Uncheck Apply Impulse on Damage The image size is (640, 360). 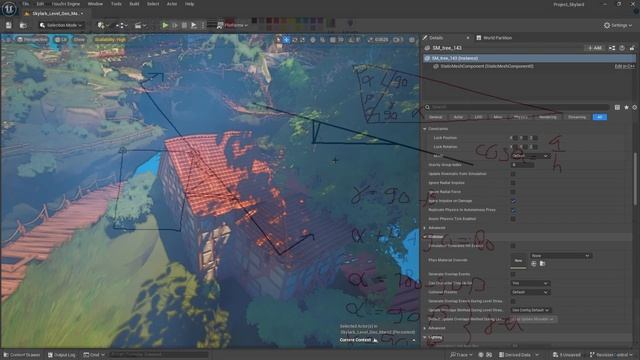click(513, 201)
